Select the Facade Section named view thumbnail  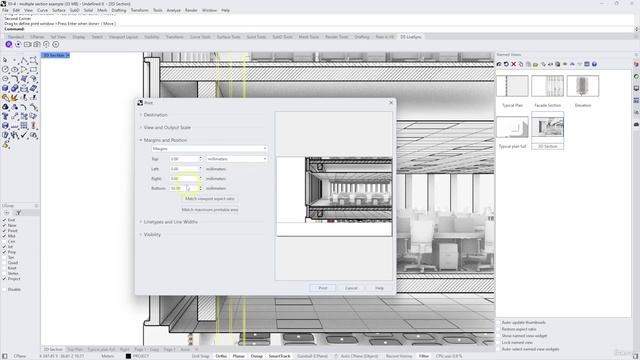[x=547, y=86]
